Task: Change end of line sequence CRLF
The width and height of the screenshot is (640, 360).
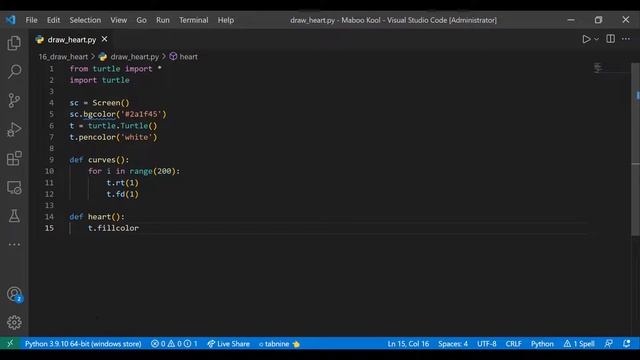Action: point(513,344)
